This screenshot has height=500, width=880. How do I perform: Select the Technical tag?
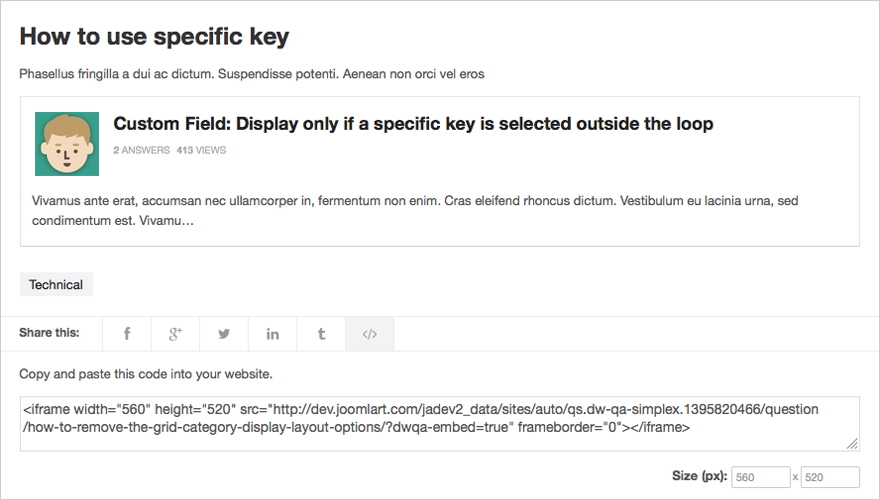coord(56,285)
